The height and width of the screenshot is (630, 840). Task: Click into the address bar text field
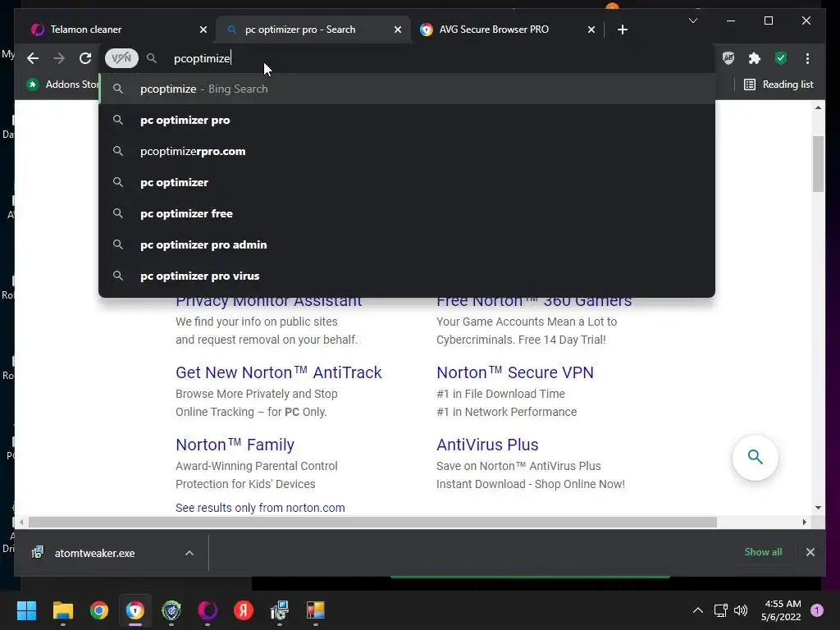428,58
